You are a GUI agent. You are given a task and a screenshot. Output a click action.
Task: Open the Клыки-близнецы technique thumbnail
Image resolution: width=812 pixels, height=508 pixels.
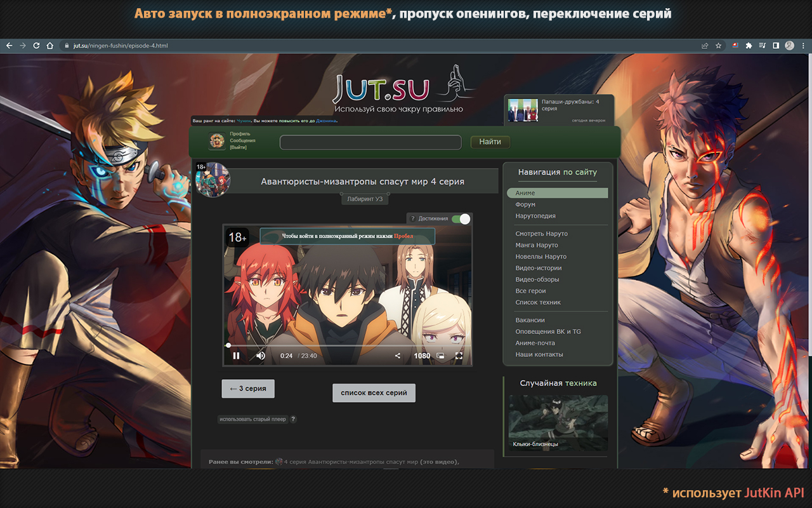pos(558,423)
